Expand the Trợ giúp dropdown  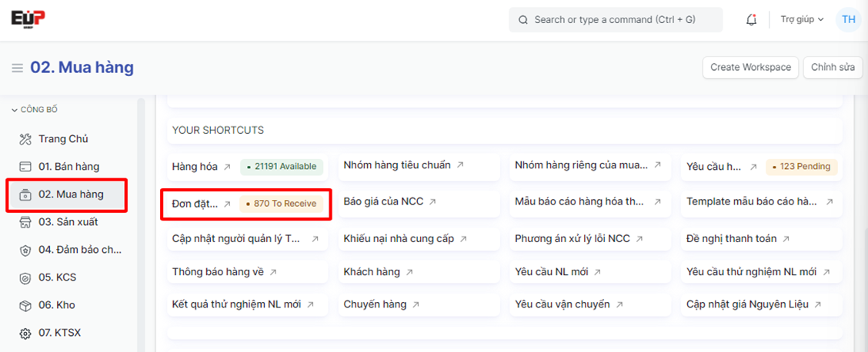click(x=802, y=20)
